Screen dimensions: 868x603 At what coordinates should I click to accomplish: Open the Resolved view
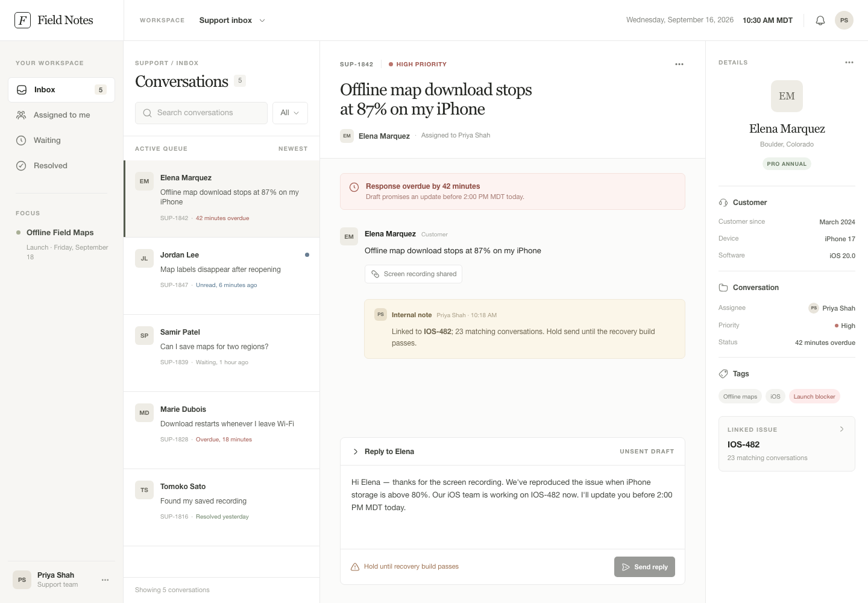[61, 166]
